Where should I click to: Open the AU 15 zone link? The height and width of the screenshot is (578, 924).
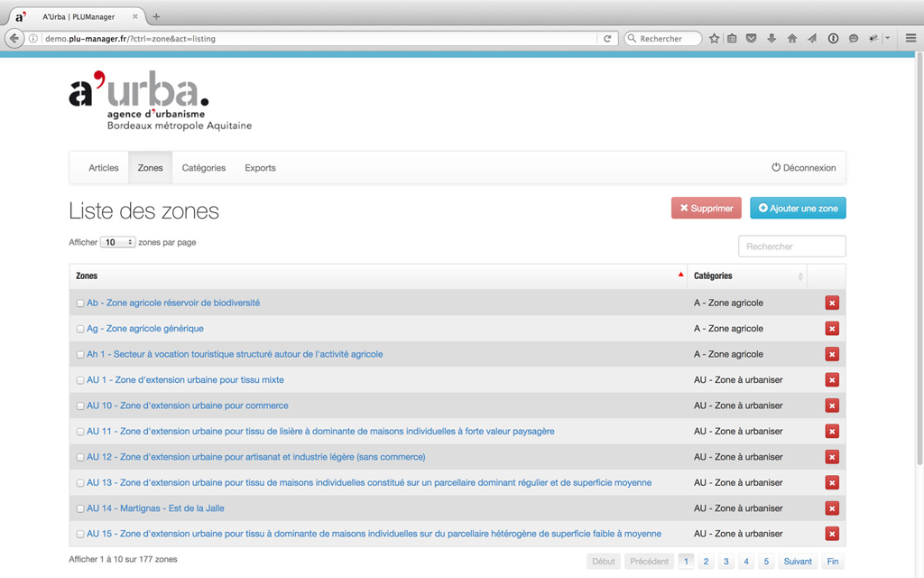374,534
